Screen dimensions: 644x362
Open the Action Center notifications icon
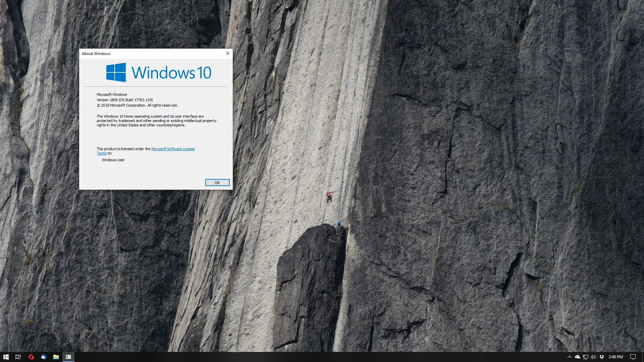pos(633,357)
